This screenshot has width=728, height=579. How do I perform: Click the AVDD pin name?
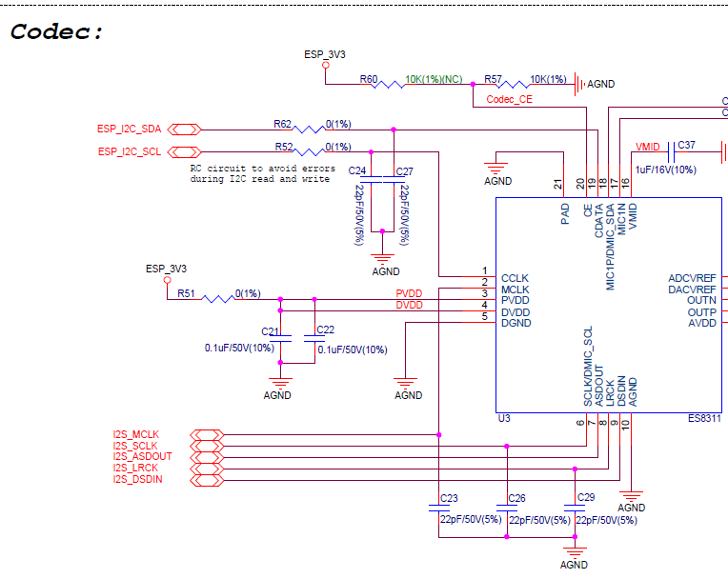[702, 323]
